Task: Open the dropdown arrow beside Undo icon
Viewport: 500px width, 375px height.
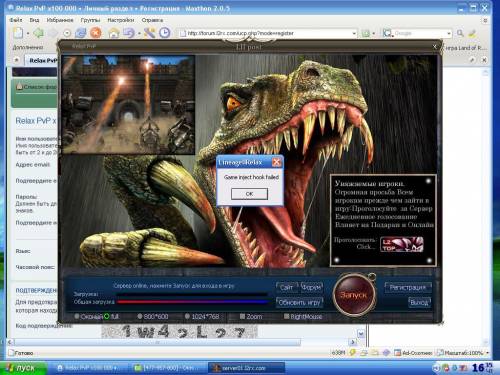Action: 139,34
